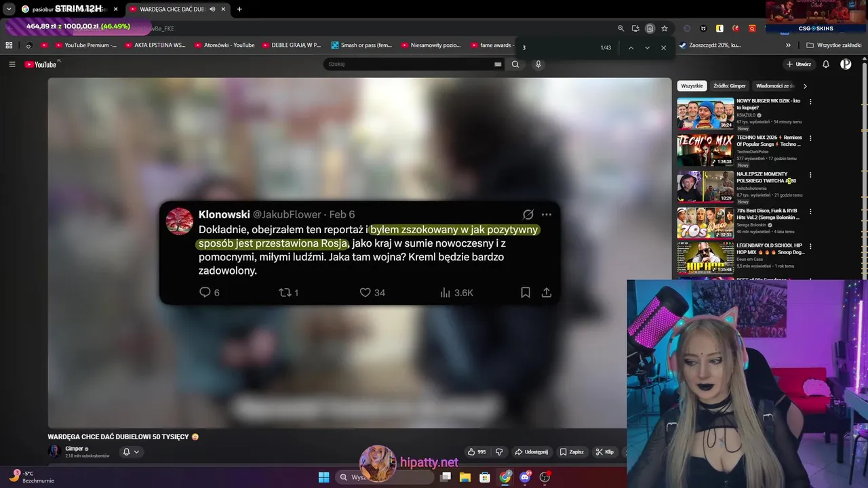Open the on-screen keyboard icon in search box
868x488 pixels.
[498, 64]
